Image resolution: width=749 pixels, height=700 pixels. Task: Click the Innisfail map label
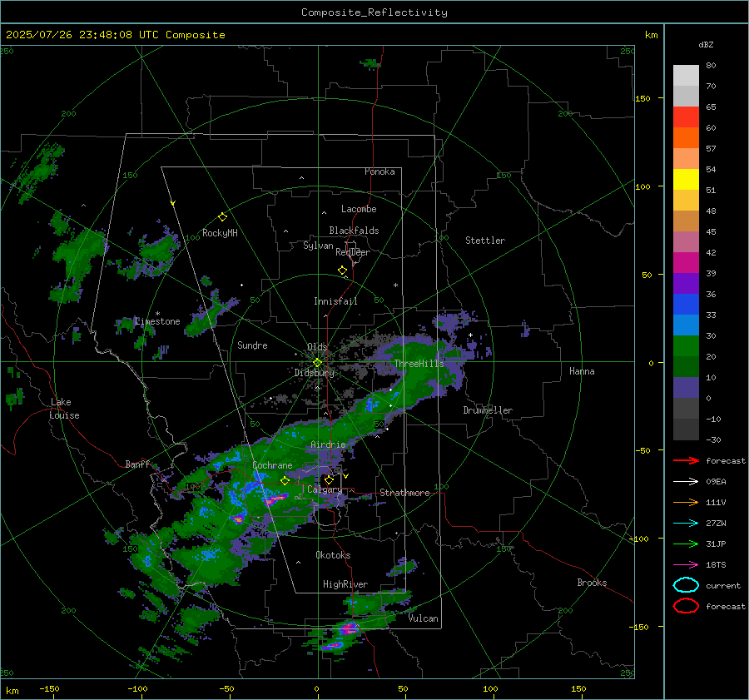click(x=335, y=301)
